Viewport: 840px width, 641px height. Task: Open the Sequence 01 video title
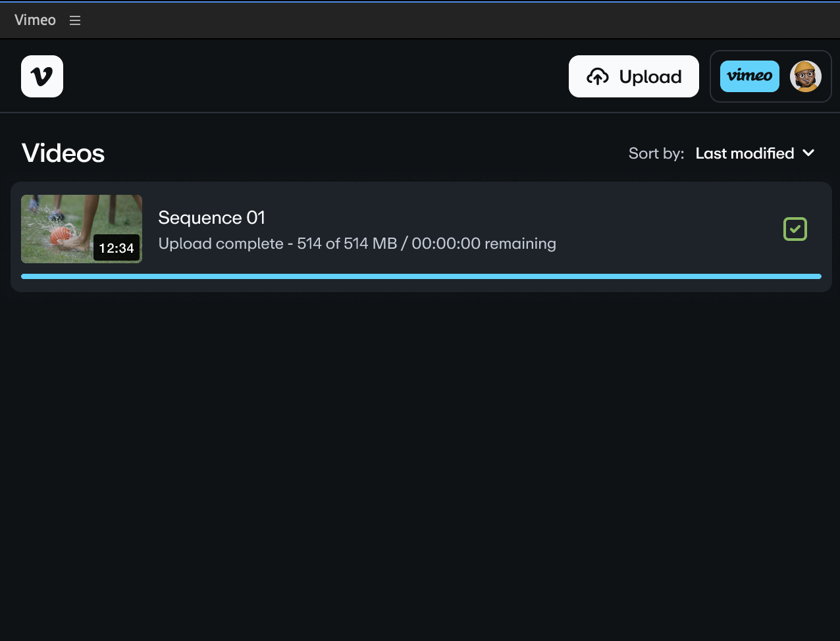(x=211, y=218)
